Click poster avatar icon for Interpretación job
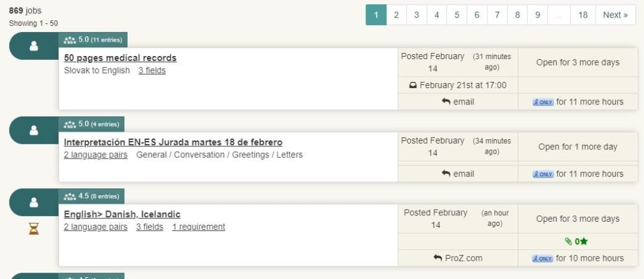The height and width of the screenshot is (279, 644). pos(34,130)
